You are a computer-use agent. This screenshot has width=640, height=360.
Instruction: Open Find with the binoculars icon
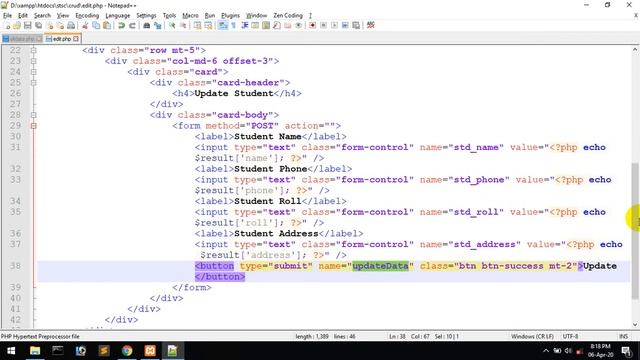(147, 25)
